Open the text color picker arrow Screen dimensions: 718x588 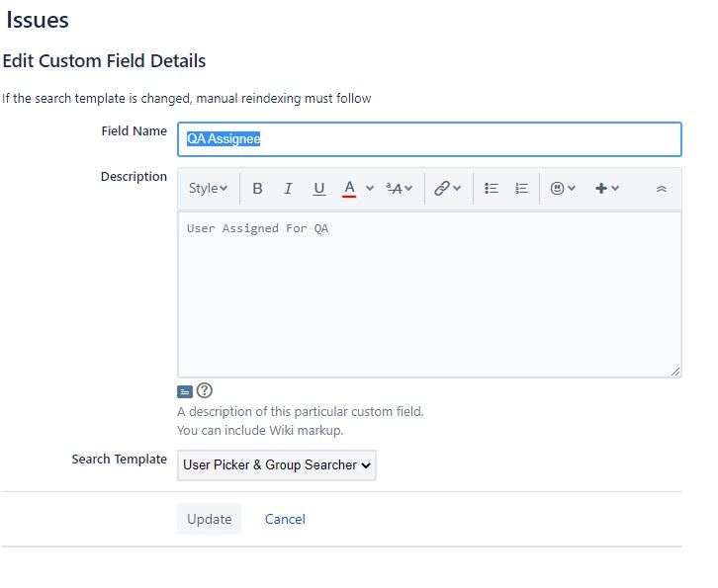tap(370, 188)
